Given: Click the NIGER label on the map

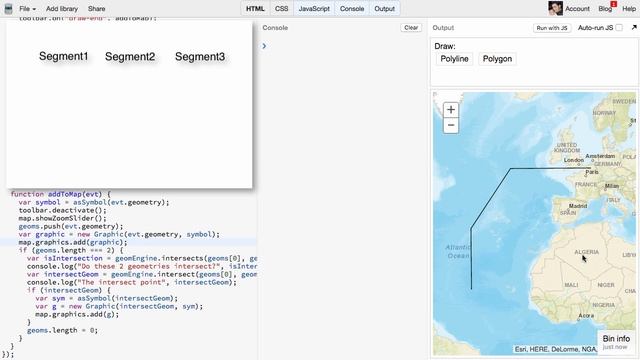Looking at the screenshot, I should 606,285.
